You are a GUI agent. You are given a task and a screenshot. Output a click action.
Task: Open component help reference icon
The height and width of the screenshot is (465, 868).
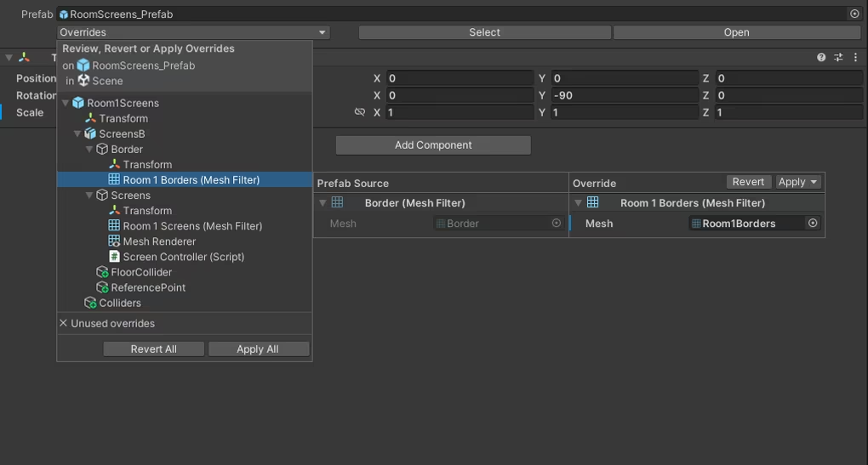coord(821,57)
